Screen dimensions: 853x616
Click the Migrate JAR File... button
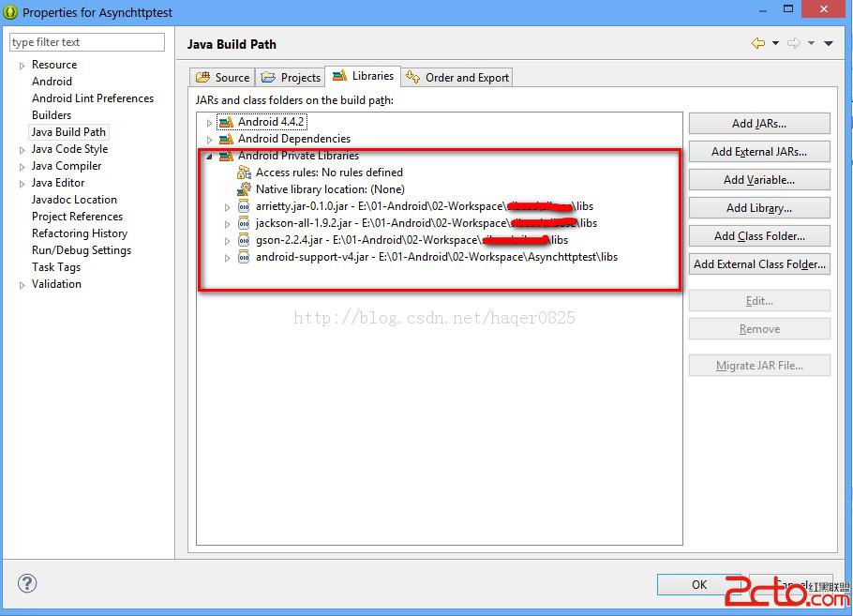[x=759, y=366]
